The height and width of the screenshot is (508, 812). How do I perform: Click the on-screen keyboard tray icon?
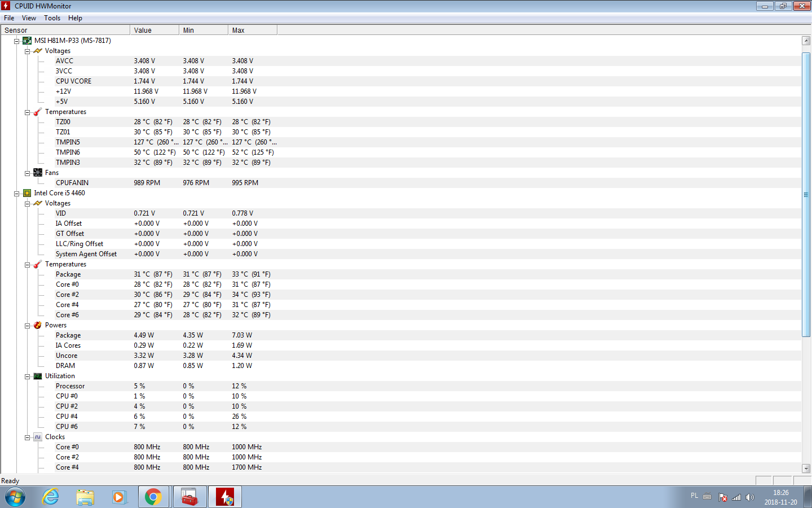(707, 497)
